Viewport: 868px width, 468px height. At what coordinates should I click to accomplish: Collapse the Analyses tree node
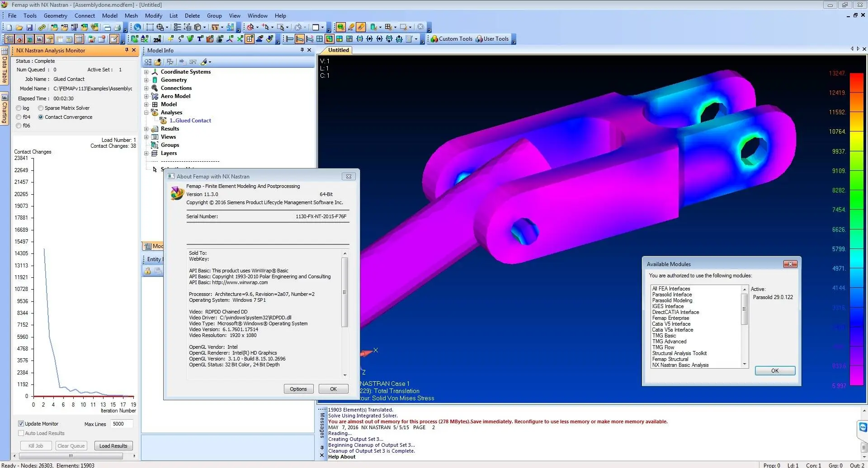(x=146, y=112)
